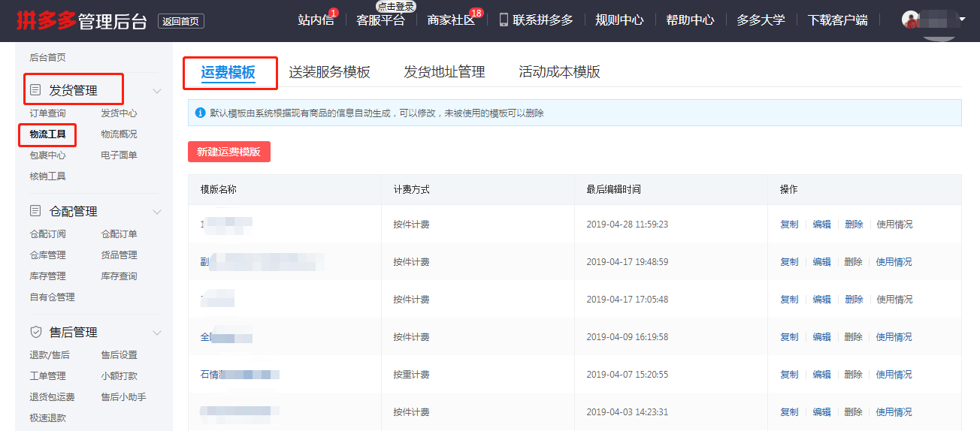Click the 点击登录 tooltip bubble
Image resolution: width=980 pixels, height=431 pixels.
tap(396, 6)
